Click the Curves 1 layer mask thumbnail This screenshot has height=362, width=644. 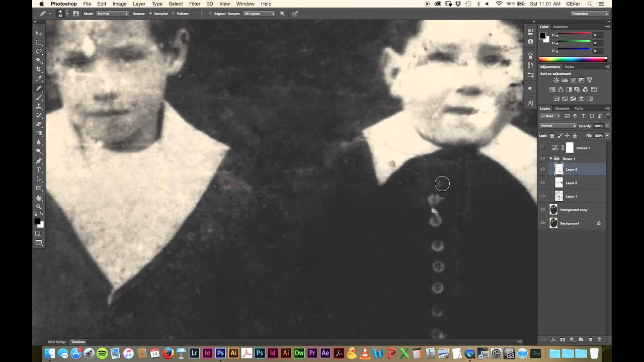click(570, 148)
